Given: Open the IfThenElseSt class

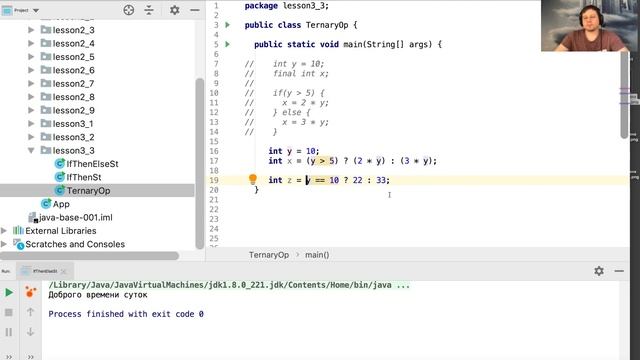Looking at the screenshot, I should coord(92,164).
